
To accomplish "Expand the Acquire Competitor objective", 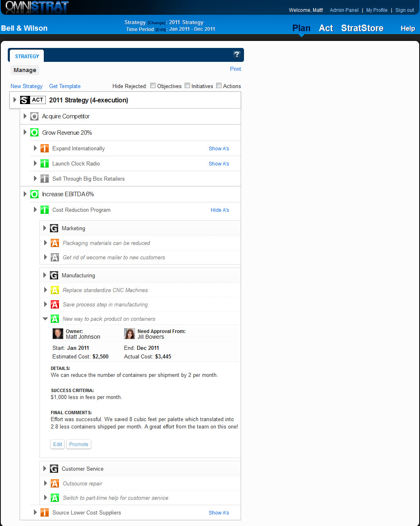I will 25,116.
